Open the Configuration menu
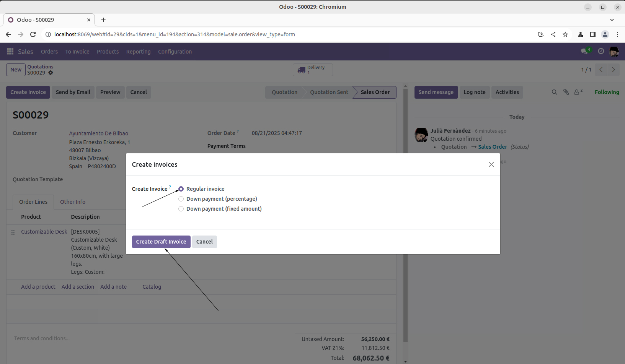 click(x=175, y=52)
